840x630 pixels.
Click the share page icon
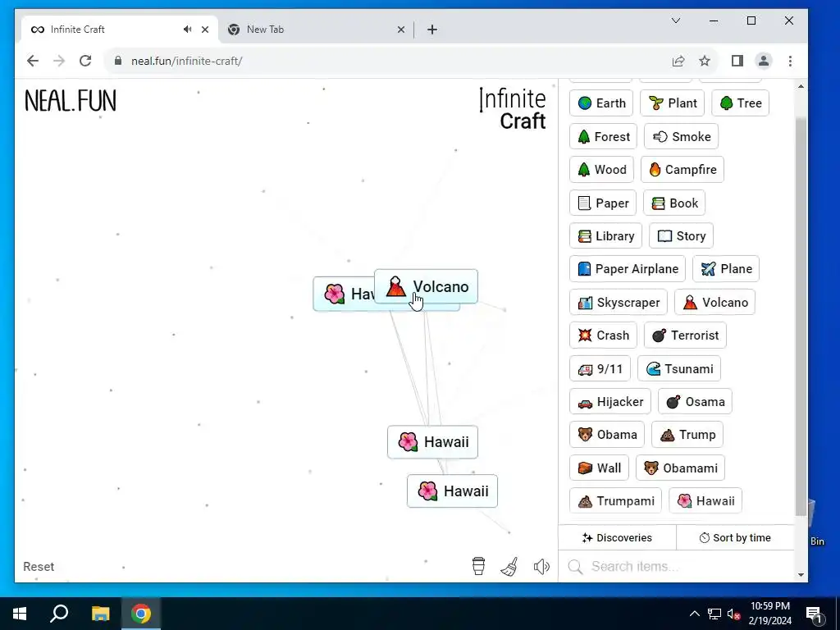(678, 61)
